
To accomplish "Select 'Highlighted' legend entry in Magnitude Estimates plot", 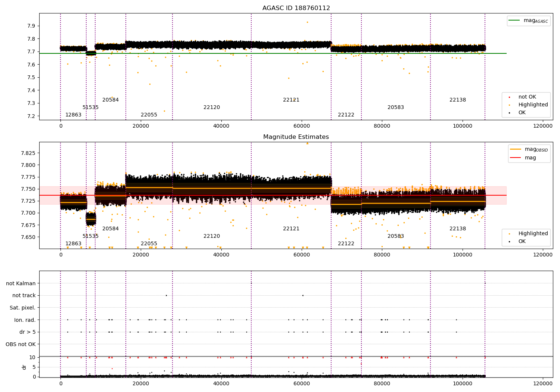I will tap(533, 234).
